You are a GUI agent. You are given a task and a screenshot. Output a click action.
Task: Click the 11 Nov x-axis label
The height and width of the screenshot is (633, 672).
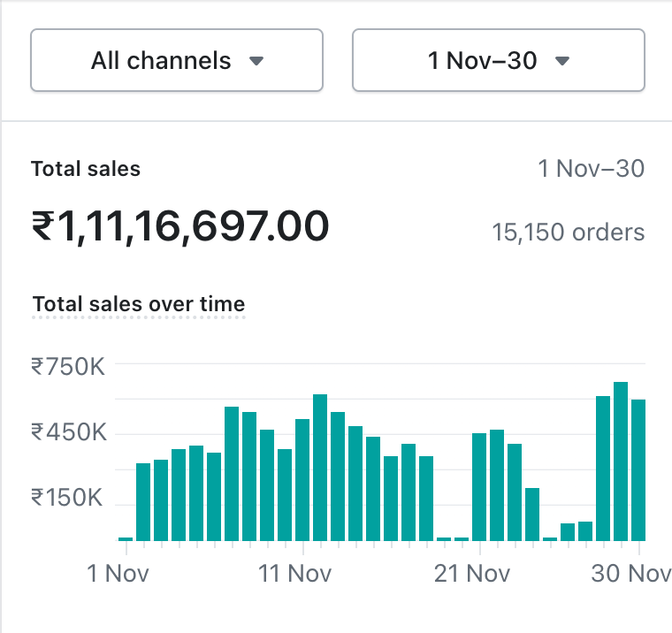click(295, 573)
